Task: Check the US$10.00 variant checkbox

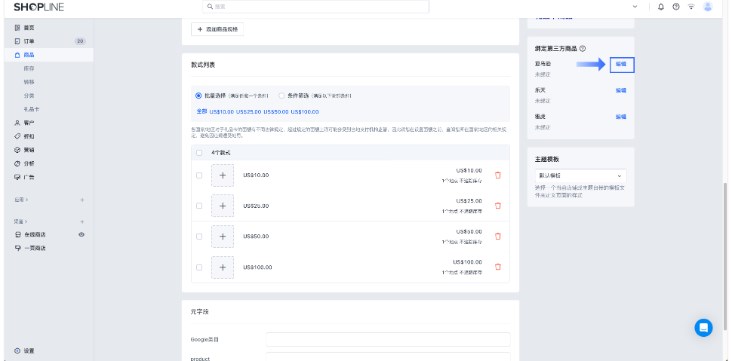Action: [x=199, y=175]
